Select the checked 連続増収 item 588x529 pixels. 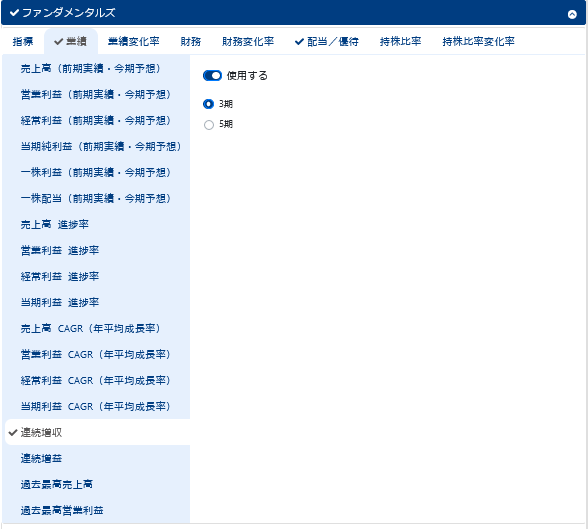(x=98, y=432)
